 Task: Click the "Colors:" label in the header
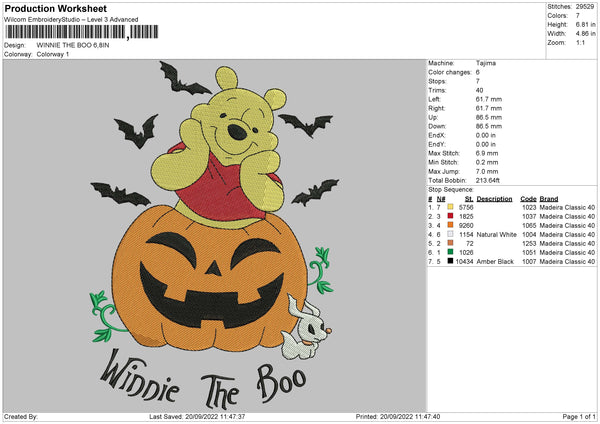point(557,16)
